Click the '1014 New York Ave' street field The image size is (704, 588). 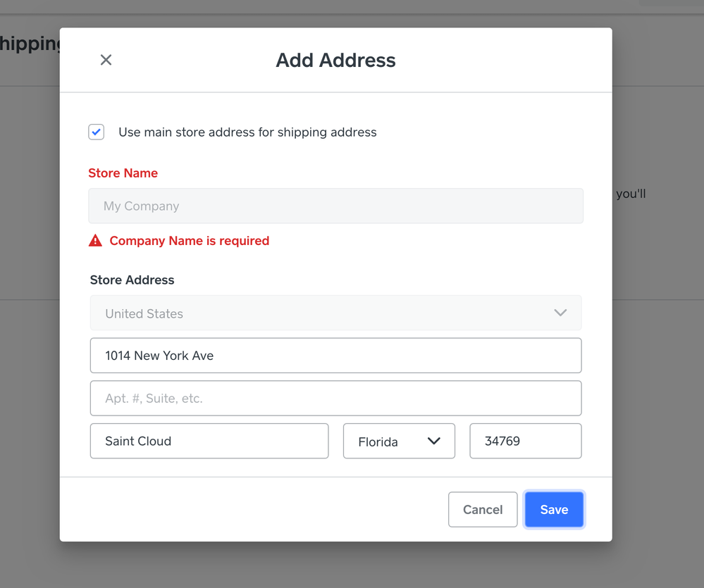coord(335,356)
